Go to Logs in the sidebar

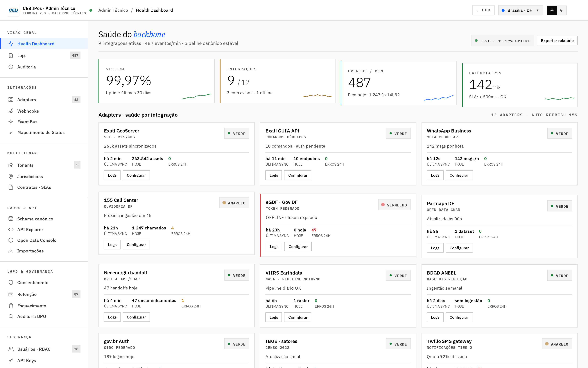44,56
